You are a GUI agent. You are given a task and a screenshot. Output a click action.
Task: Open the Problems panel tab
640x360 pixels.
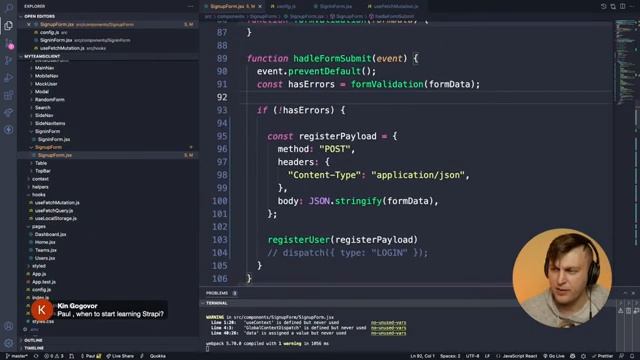pyautogui.click(x=217, y=293)
